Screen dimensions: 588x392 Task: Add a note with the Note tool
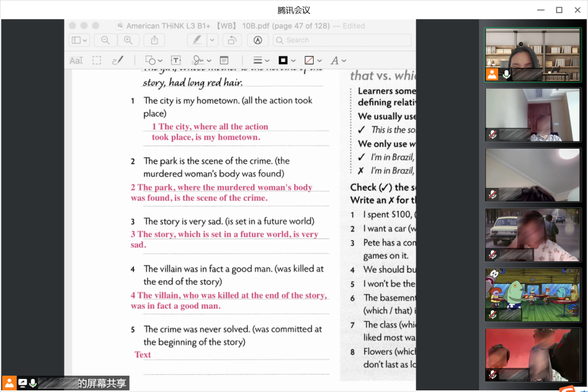click(x=224, y=60)
